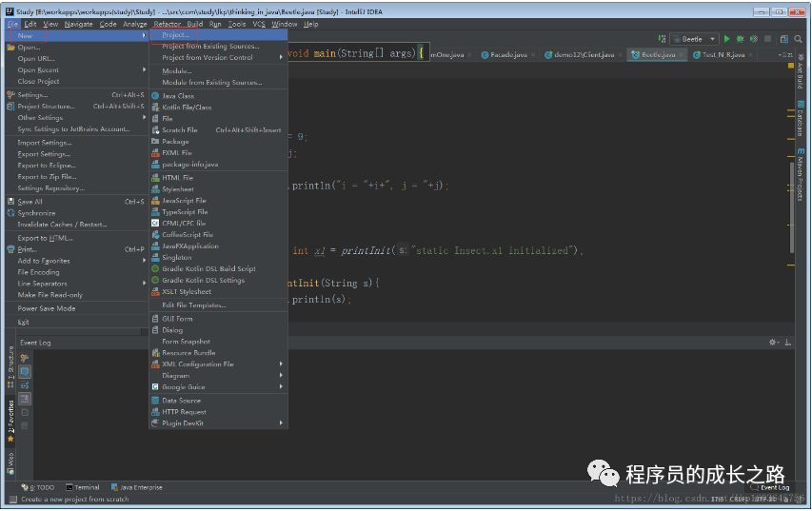
Task: Click Event Log button in status bar
Action: click(770, 487)
